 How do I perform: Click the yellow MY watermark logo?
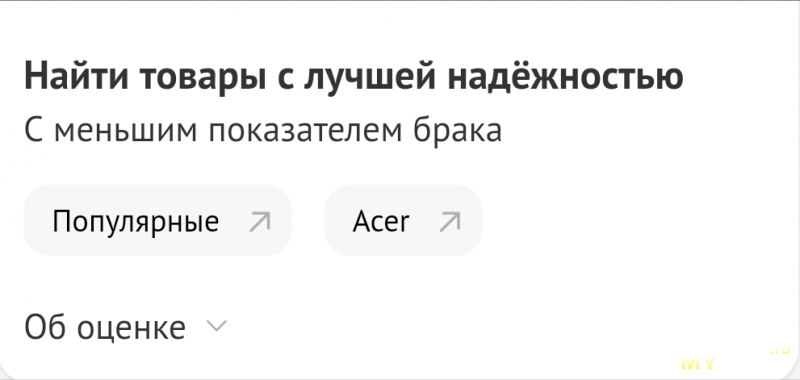point(699,364)
